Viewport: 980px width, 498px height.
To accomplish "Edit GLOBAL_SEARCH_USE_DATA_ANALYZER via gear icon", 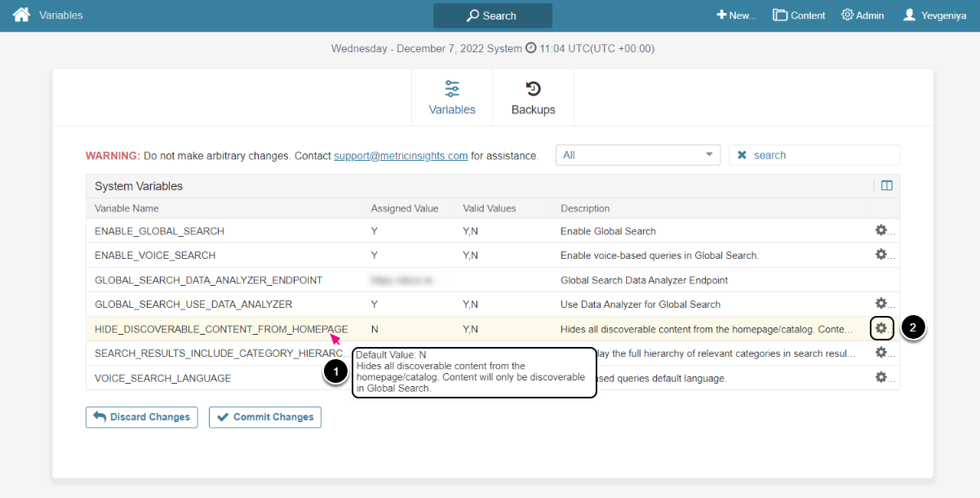I will (881, 304).
